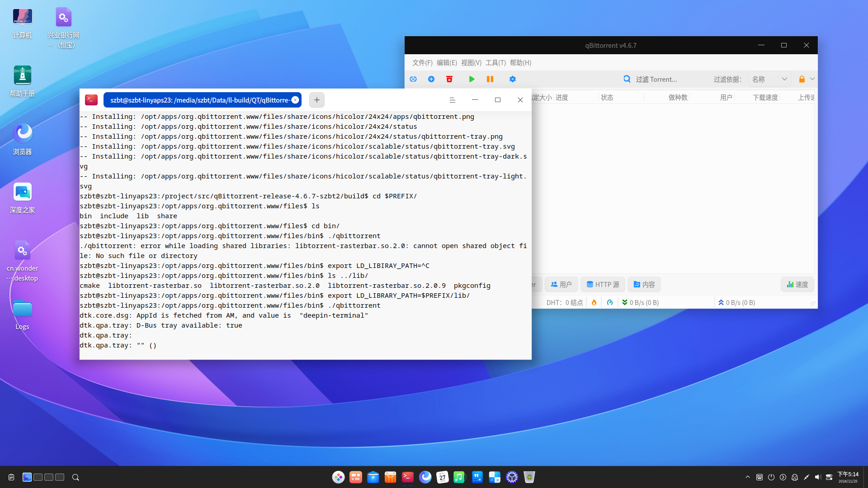Viewport: 868px width, 488px height.
Task: Close the szbt@szbt-linyaps23 terminal tab
Action: coord(295,100)
